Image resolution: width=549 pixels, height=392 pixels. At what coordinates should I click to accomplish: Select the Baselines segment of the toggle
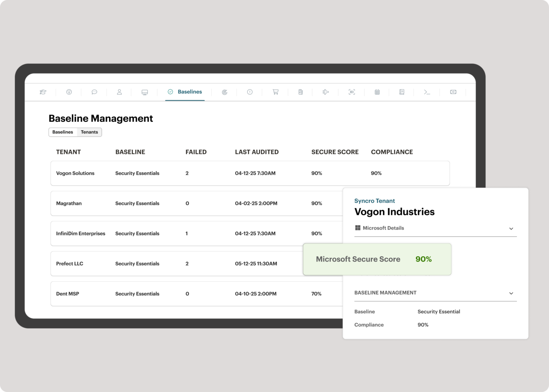[63, 132]
